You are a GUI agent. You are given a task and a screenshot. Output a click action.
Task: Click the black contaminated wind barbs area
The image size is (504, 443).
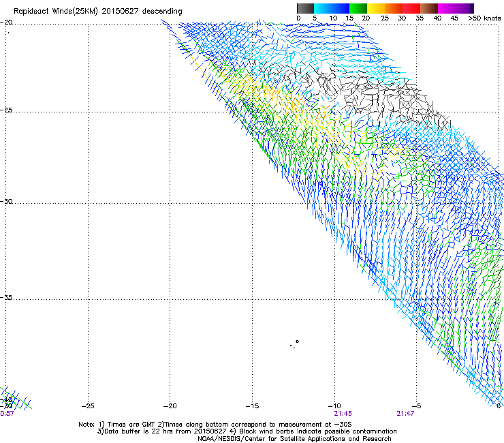tap(370, 93)
